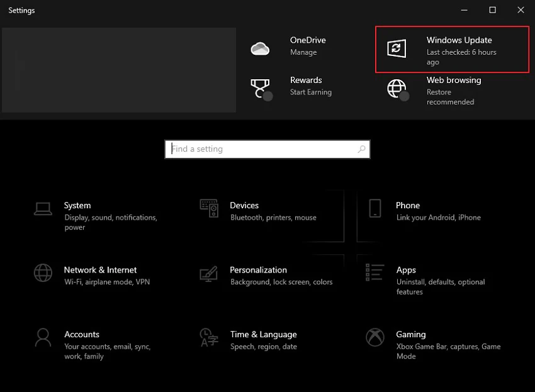Image resolution: width=535 pixels, height=392 pixels.
Task: Open the Apps list icon
Action: 375,272
